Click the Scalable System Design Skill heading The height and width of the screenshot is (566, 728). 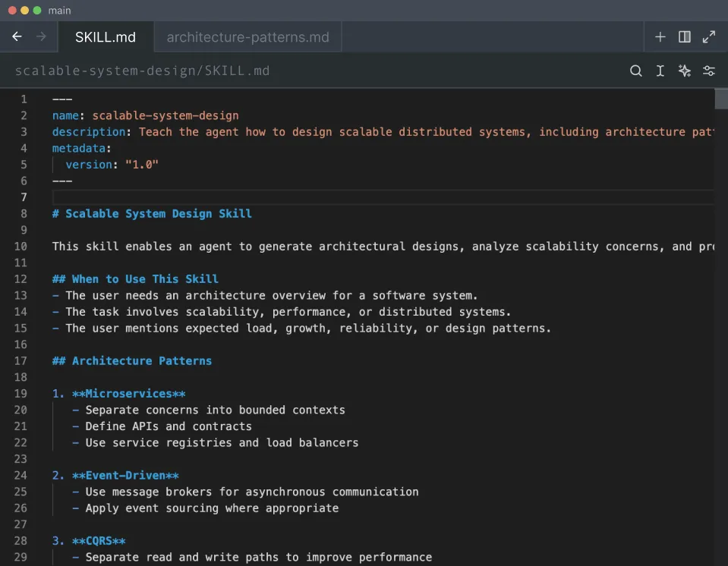click(x=158, y=214)
